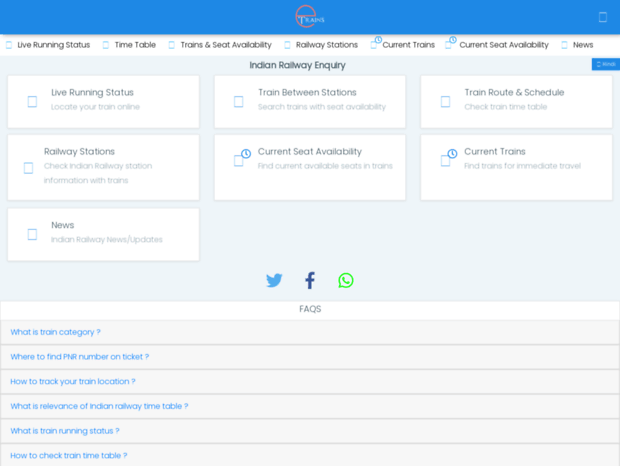Click the Train Route & Schedule card icon
Screen dimensions: 620x466
click(x=445, y=102)
